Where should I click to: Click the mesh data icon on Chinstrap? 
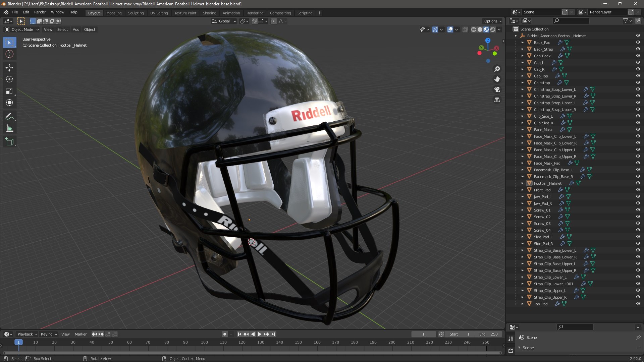tap(567, 83)
